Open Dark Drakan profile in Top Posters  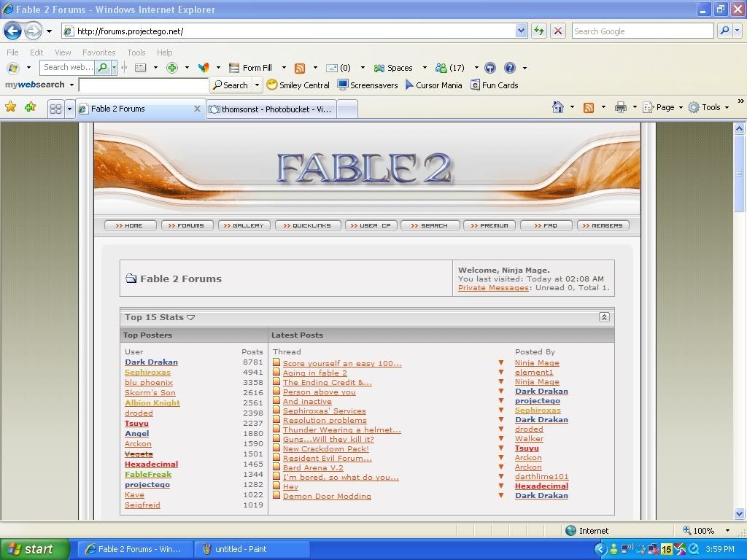(151, 362)
